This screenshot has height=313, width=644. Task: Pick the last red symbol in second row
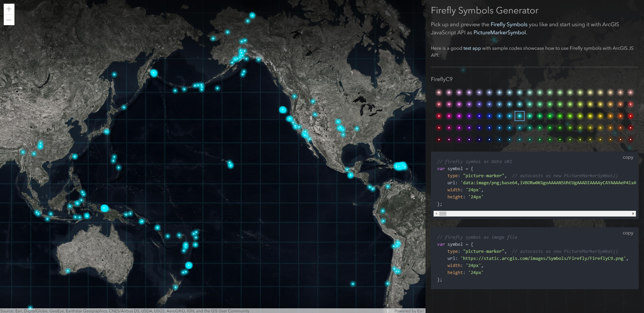[631, 104]
